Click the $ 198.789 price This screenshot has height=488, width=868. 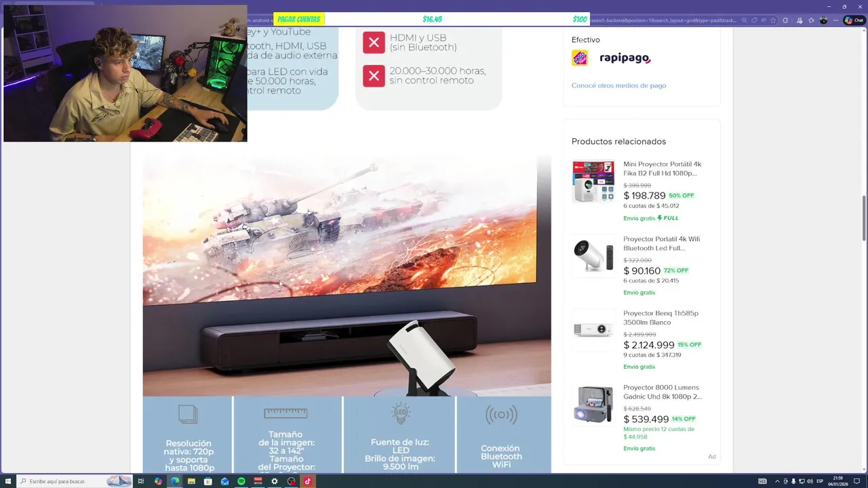point(644,196)
